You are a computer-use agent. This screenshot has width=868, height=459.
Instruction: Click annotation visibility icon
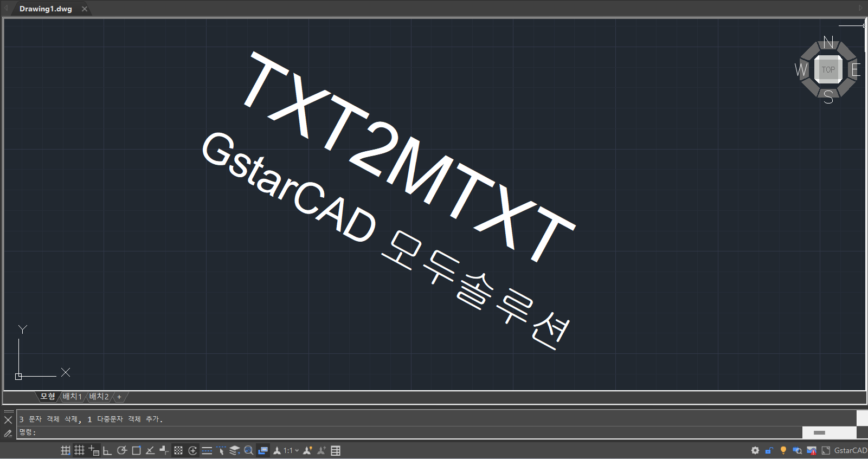pos(307,450)
